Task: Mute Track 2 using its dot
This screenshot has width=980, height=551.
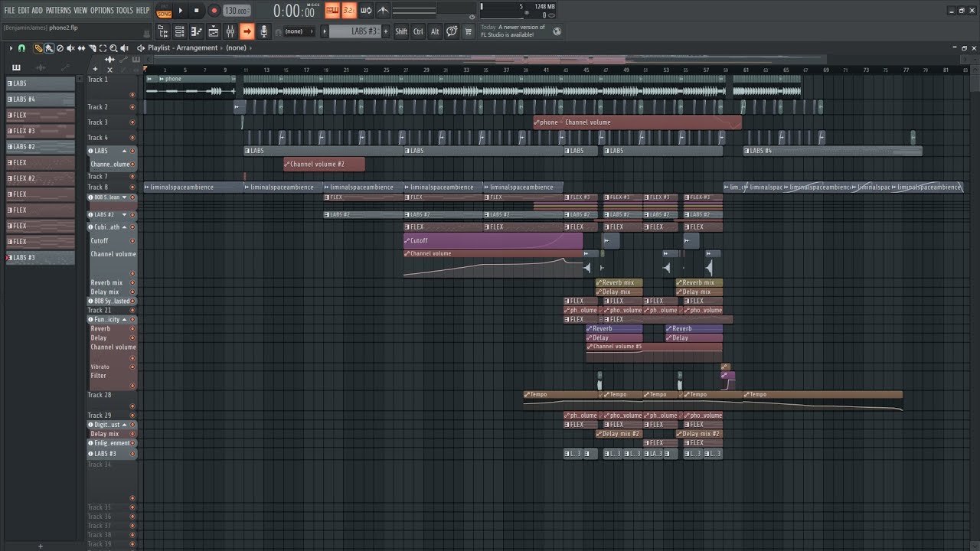Action: (x=132, y=107)
